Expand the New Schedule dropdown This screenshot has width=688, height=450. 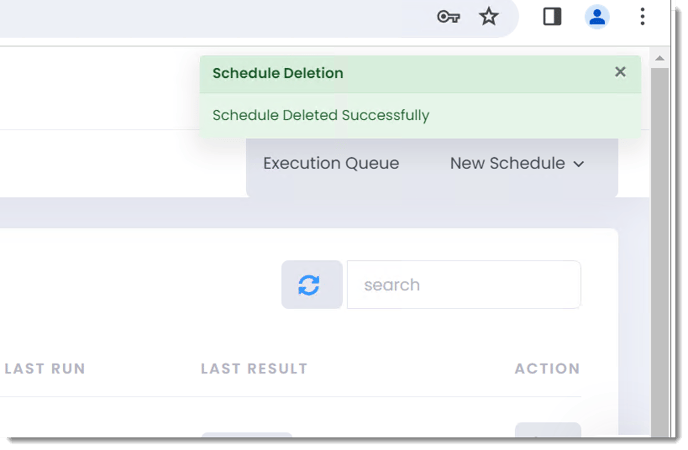(x=517, y=164)
